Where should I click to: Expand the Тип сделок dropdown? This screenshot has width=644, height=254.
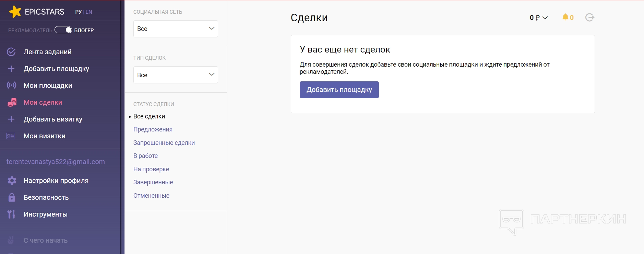point(176,75)
